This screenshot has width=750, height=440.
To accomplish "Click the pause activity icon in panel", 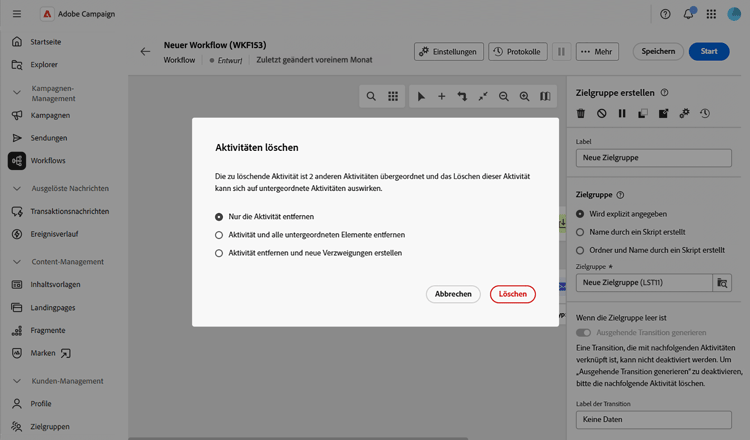I will click(x=622, y=113).
